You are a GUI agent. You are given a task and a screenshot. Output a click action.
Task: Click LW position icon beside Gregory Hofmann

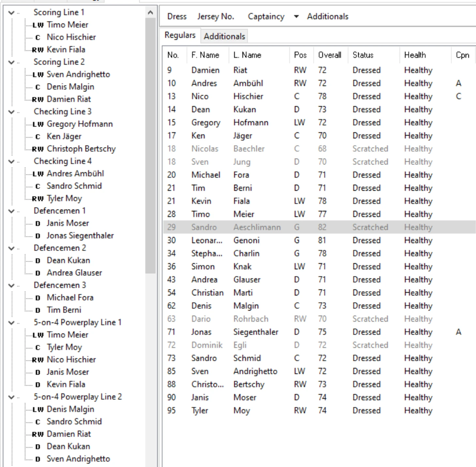[x=38, y=124]
